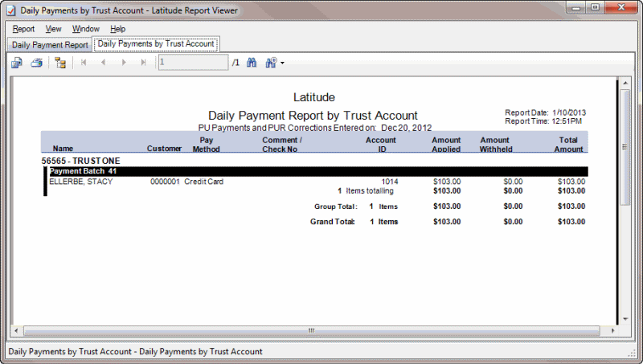
Task: Click the Export Report toolbar icon
Action: click(x=17, y=63)
